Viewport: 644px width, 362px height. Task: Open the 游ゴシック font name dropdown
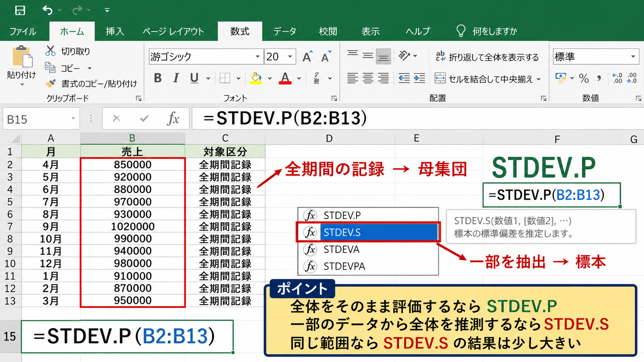[258, 57]
